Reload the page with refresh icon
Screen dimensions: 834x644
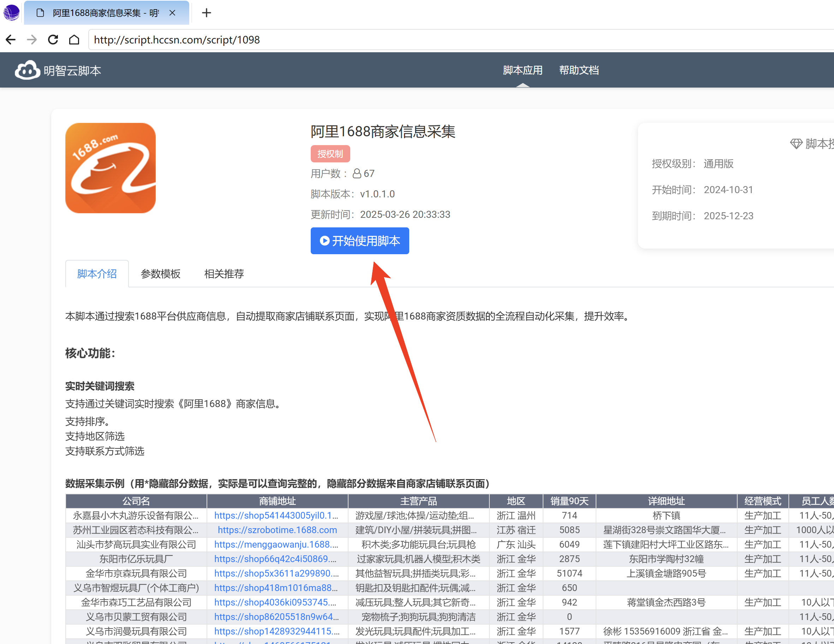53,40
